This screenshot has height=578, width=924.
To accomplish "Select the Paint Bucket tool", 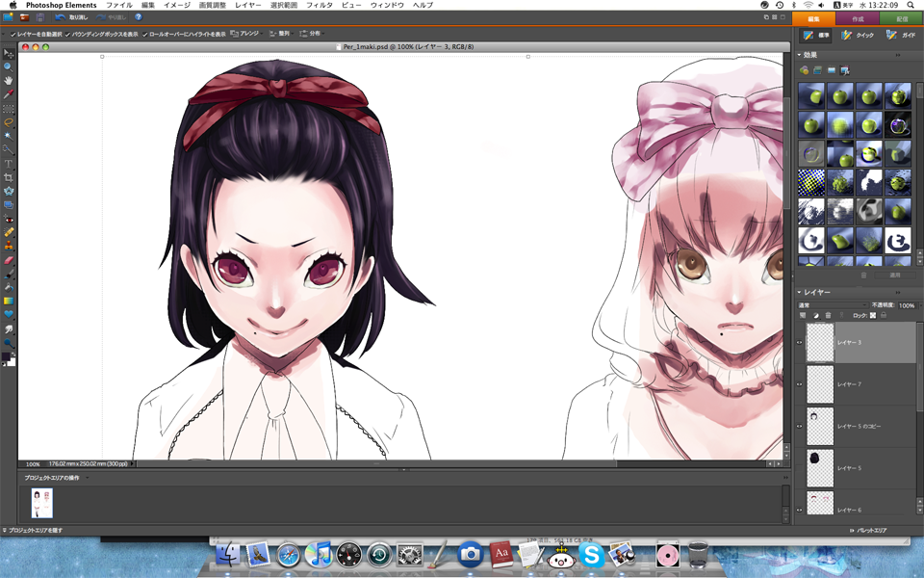I will (x=9, y=287).
